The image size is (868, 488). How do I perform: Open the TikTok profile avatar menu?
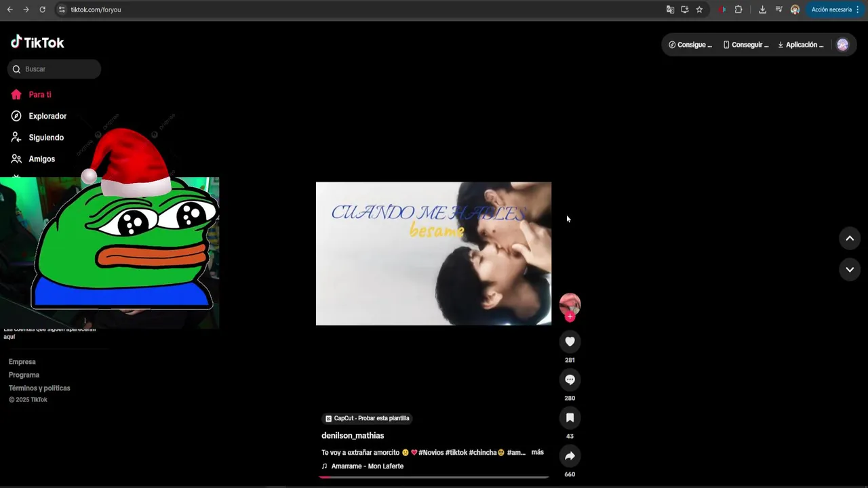[842, 45]
